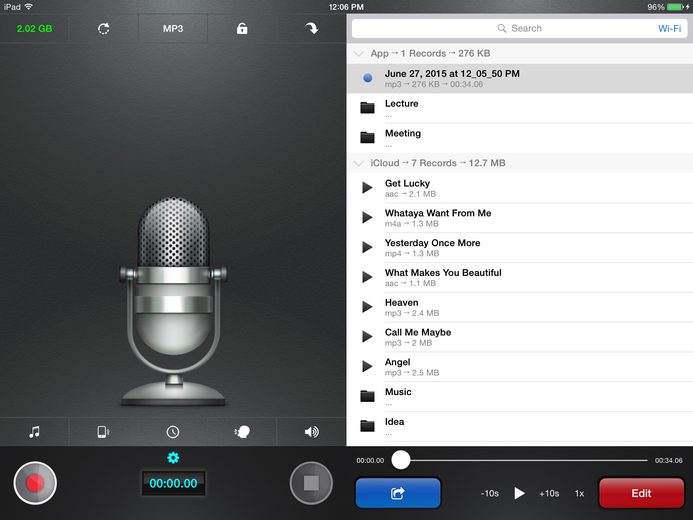693x520 pixels.
Task: Select What Makes You Beautiful title
Action: tap(443, 273)
